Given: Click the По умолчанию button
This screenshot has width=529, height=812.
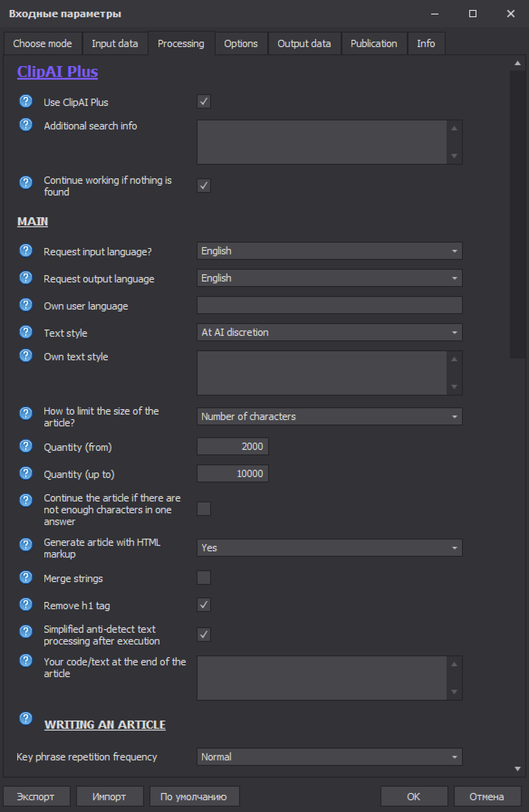Looking at the screenshot, I should 194,797.
